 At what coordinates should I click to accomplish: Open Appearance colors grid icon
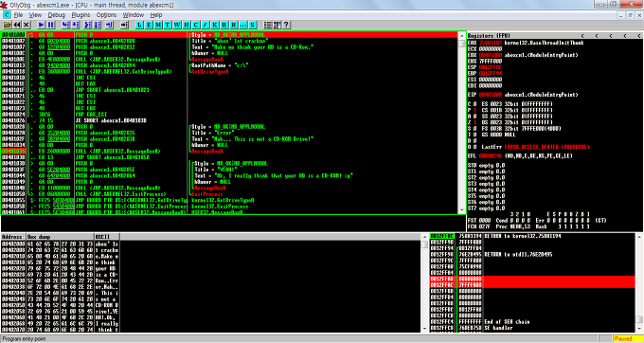click(277, 25)
